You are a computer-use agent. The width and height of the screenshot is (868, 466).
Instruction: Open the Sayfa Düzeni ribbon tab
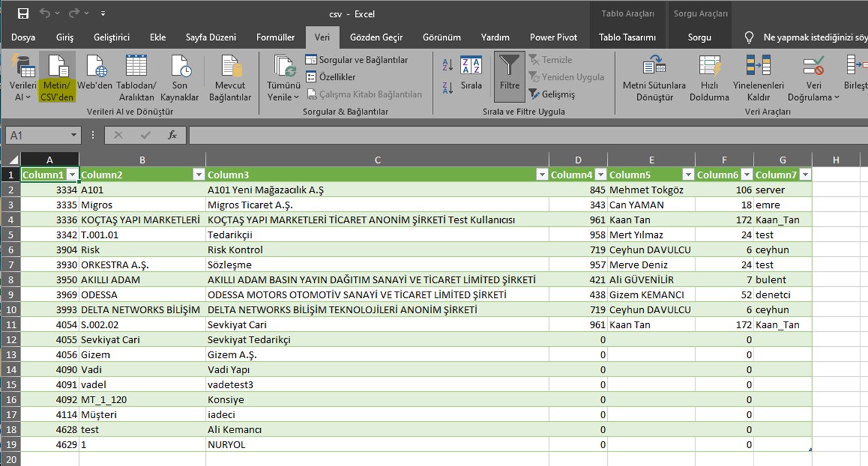211,37
